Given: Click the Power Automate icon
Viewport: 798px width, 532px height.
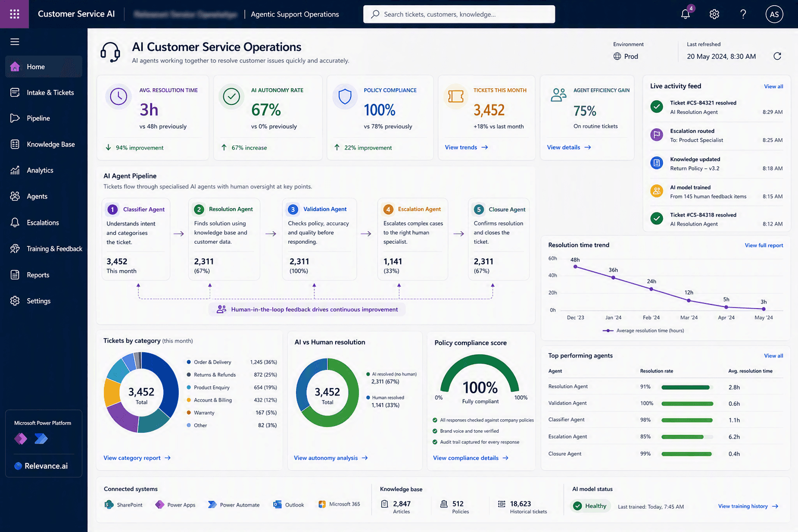Looking at the screenshot, I should [212, 504].
